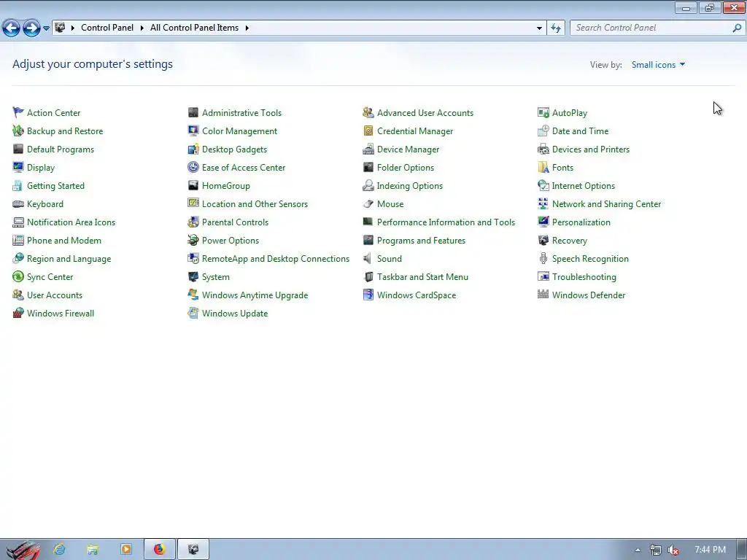Click the Administrative Tools icon
The height and width of the screenshot is (560, 747).
point(193,112)
